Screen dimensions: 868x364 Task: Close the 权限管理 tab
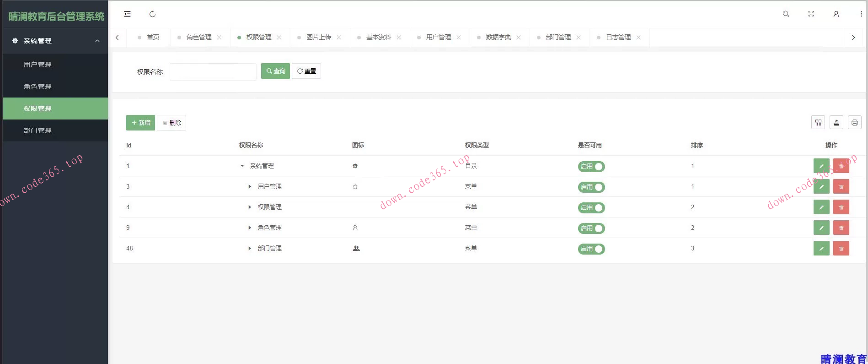click(x=279, y=38)
